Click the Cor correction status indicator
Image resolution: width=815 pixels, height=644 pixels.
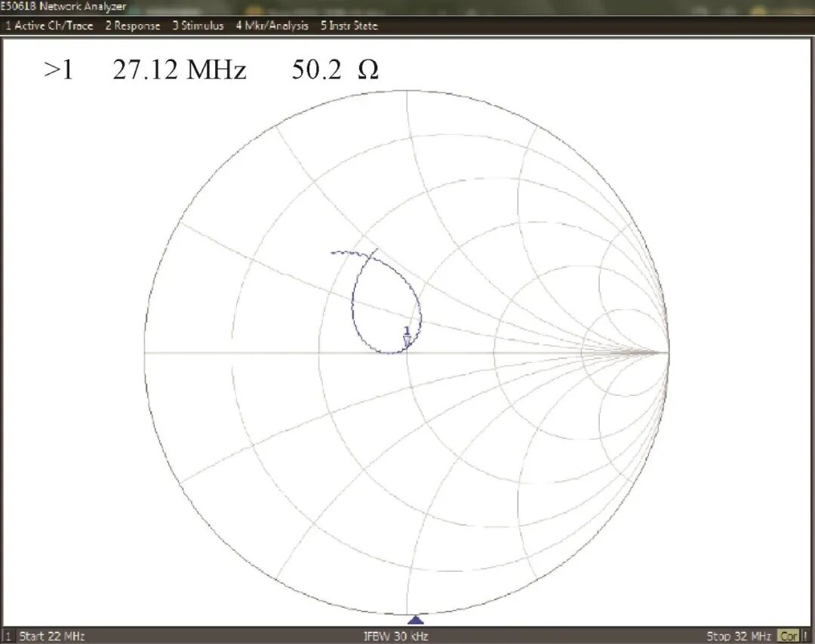[788, 636]
